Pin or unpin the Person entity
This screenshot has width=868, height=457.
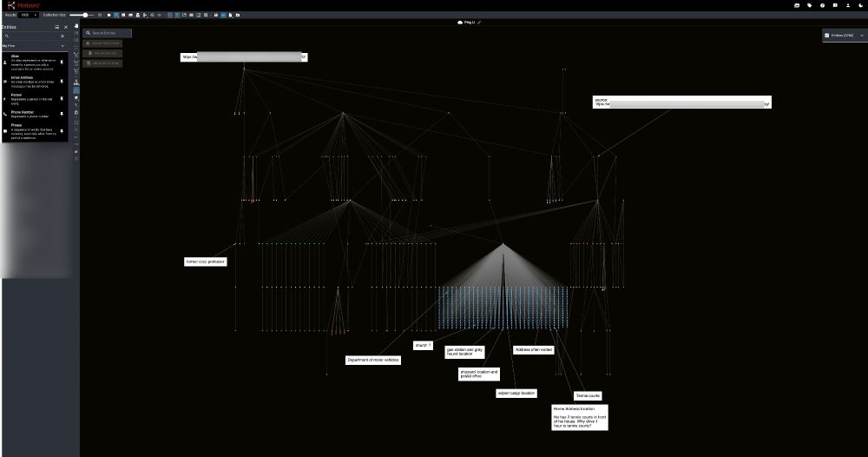(62, 98)
